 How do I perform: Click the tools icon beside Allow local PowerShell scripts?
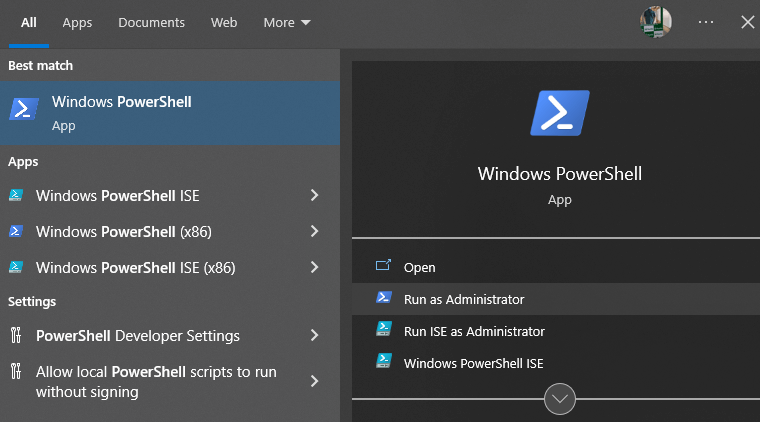pos(16,371)
